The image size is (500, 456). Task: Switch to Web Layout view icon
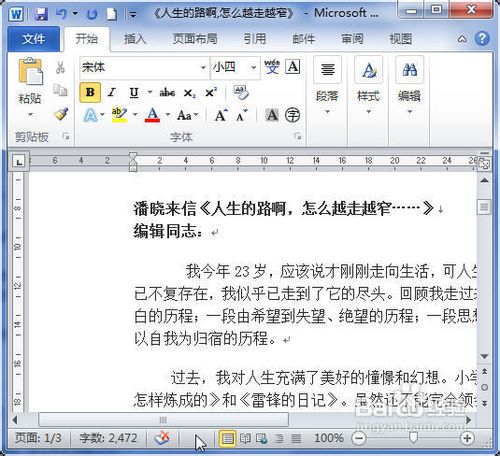262,438
